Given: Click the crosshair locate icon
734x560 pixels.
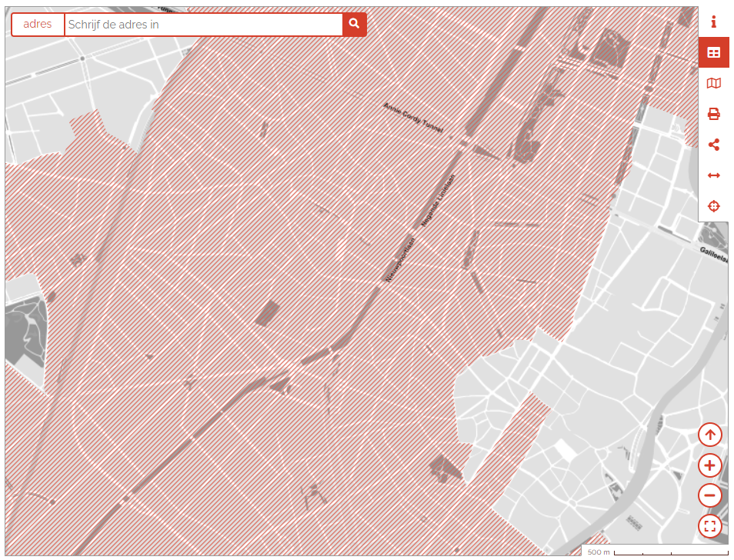Looking at the screenshot, I should 713,206.
